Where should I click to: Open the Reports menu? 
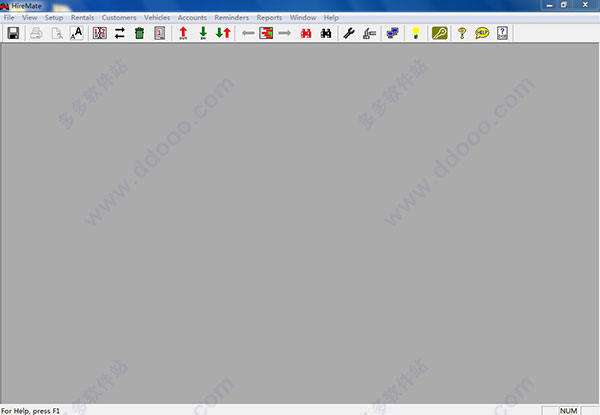[x=269, y=18]
